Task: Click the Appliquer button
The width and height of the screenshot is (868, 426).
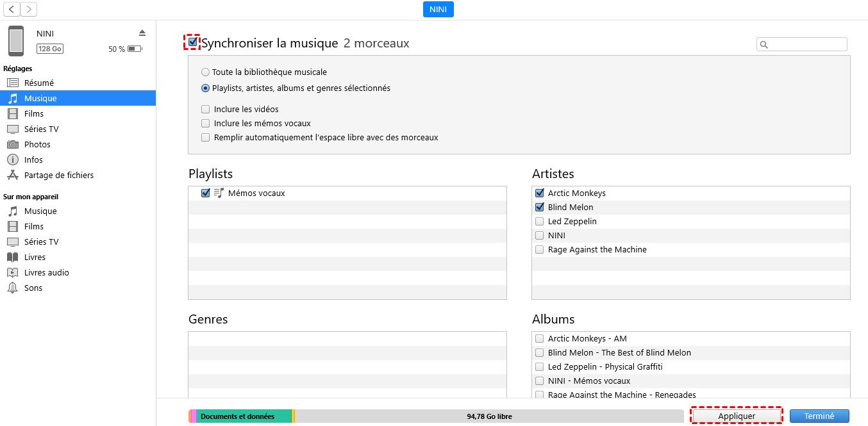Action: 737,416
